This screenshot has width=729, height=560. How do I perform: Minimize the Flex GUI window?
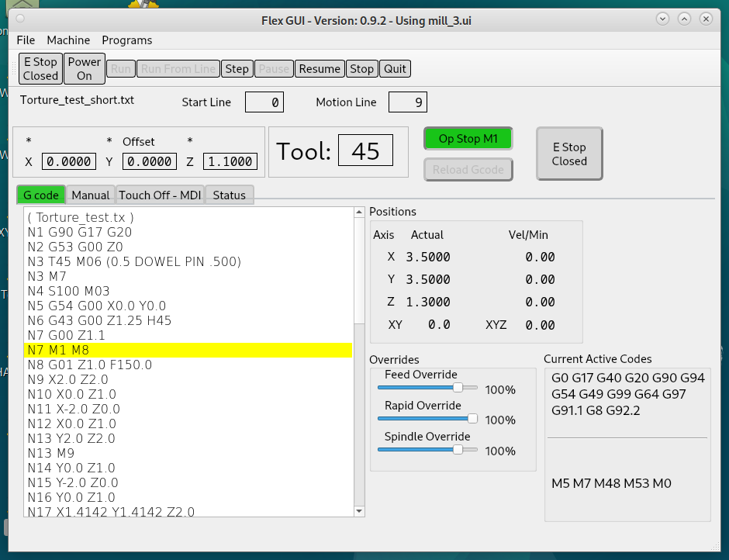[x=662, y=19]
